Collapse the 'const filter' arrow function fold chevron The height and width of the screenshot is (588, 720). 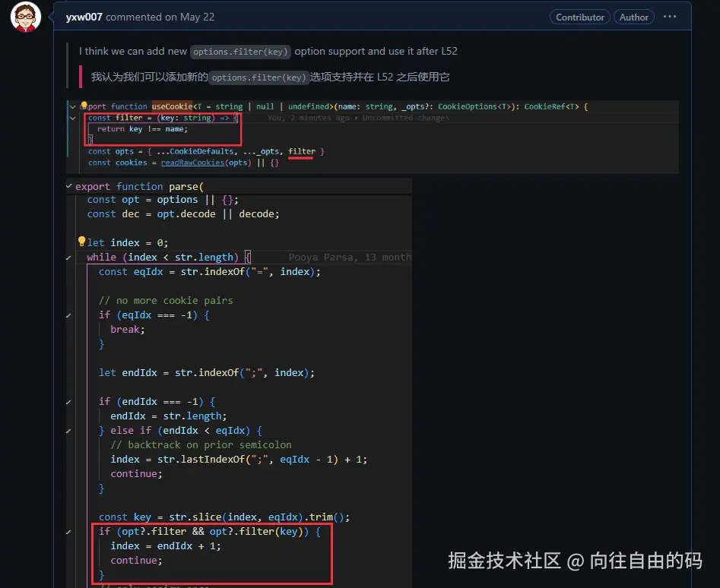72,118
